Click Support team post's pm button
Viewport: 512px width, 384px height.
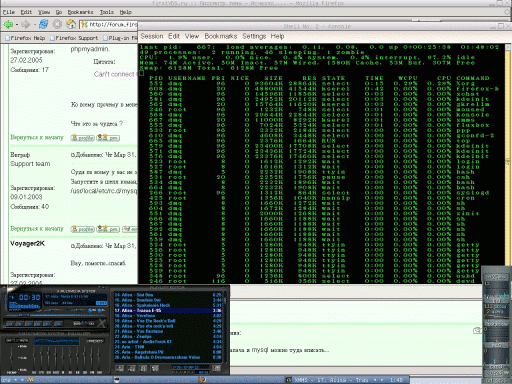pos(108,229)
